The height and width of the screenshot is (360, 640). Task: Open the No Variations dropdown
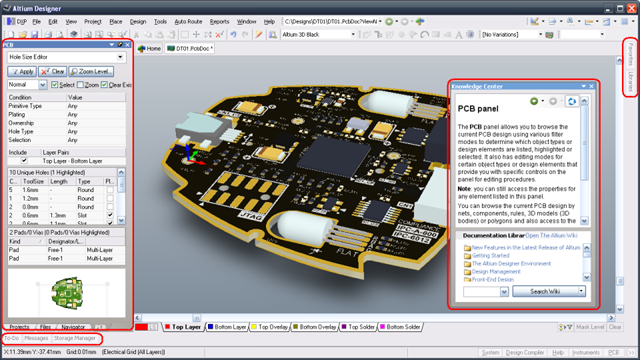coord(540,35)
